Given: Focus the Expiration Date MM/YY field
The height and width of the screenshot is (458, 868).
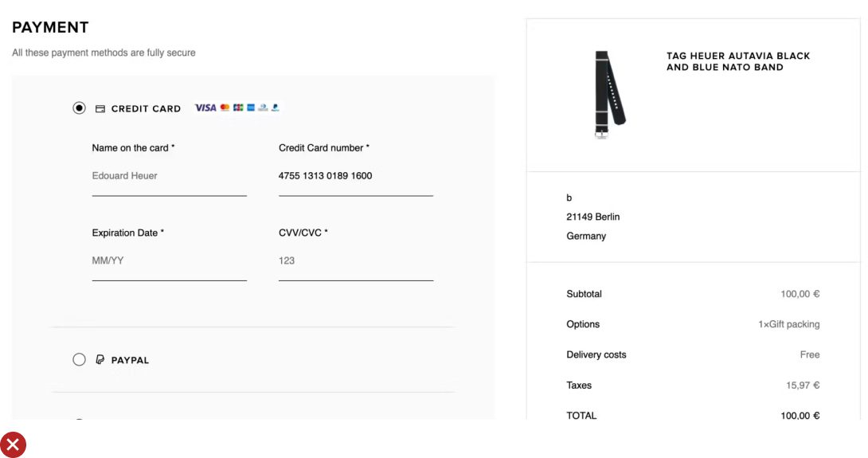Looking at the screenshot, I should coord(169,261).
